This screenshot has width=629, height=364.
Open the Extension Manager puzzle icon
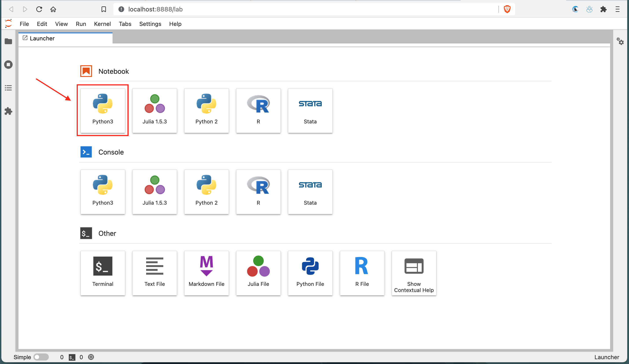(x=8, y=111)
